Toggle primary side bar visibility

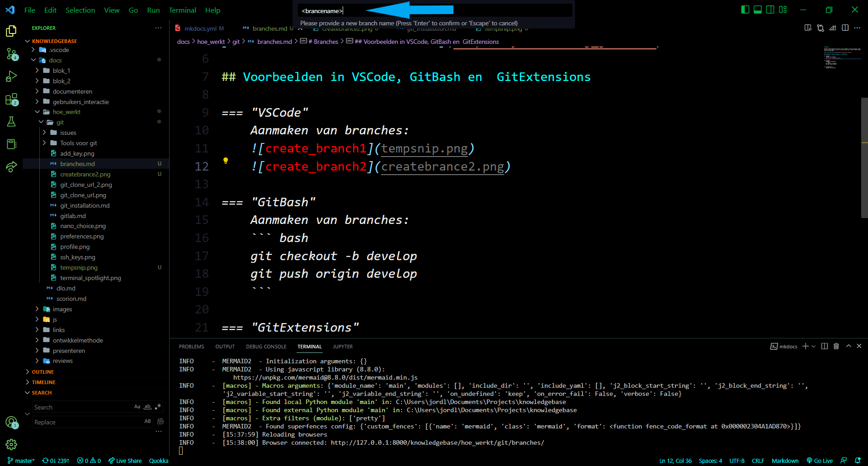tap(745, 10)
